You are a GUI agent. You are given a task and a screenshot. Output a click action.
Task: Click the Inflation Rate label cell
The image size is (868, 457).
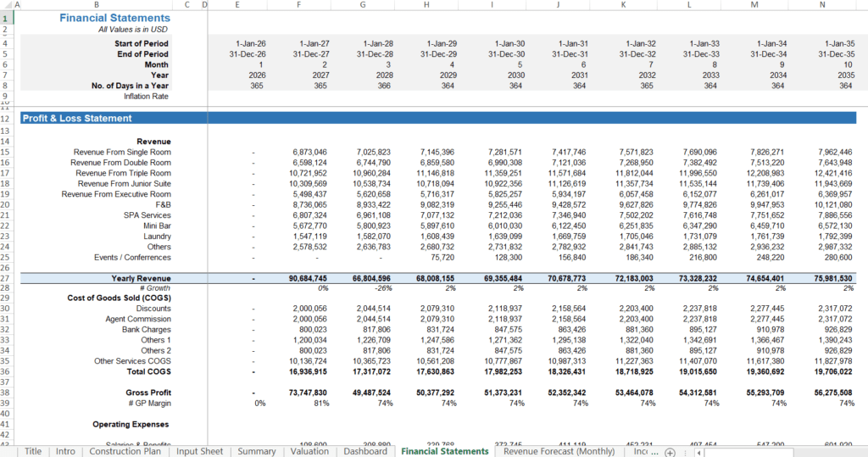tap(146, 97)
